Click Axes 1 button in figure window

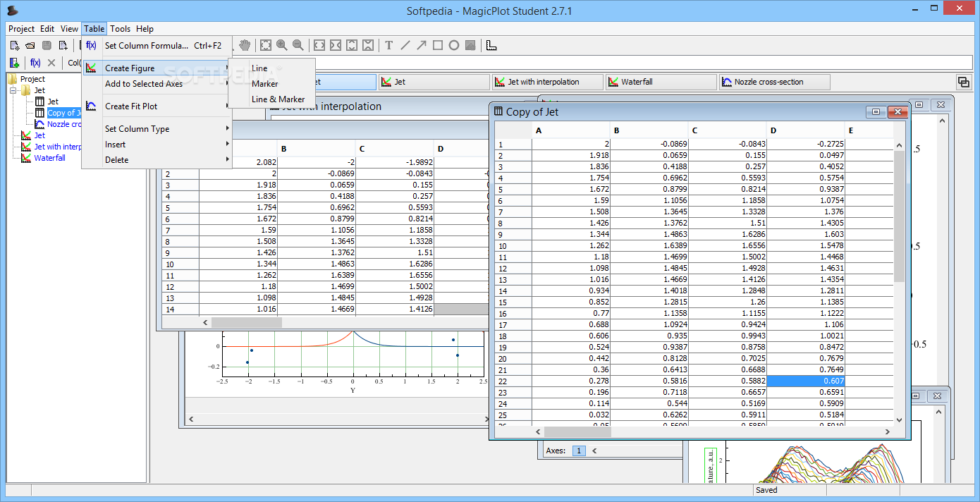pos(579,451)
